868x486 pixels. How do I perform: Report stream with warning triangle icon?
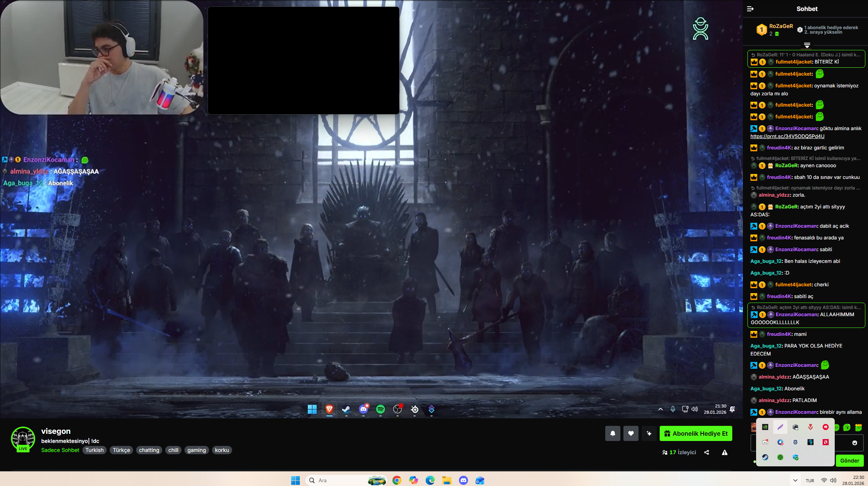point(725,452)
